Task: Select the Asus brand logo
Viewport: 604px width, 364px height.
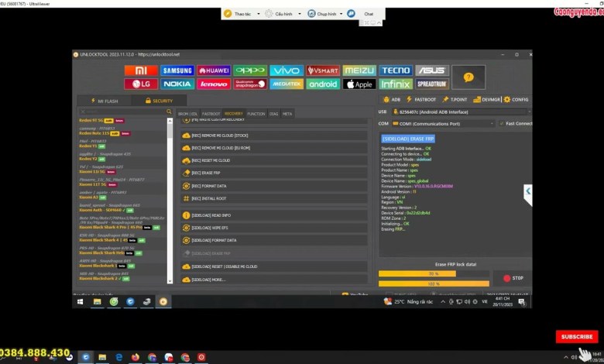Action: (x=432, y=70)
